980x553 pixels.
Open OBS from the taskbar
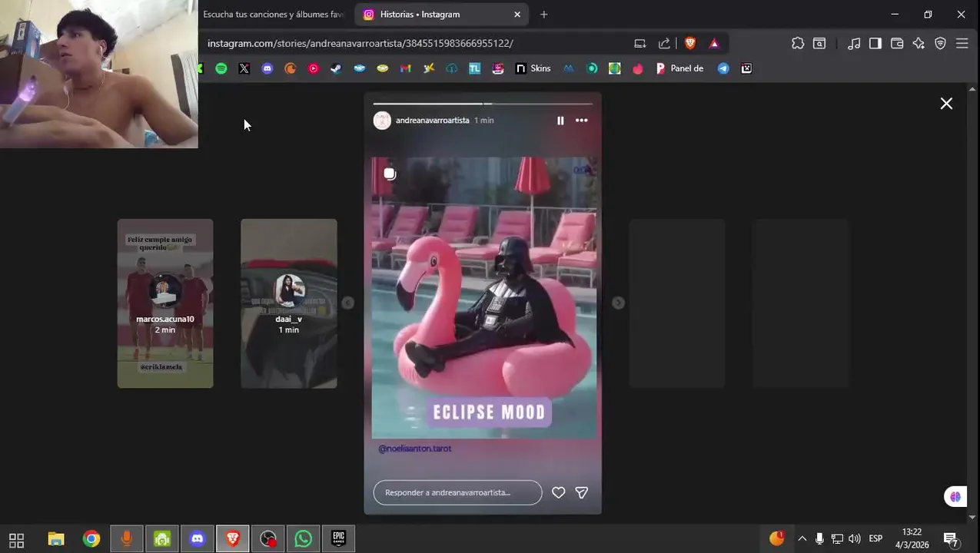(268, 539)
